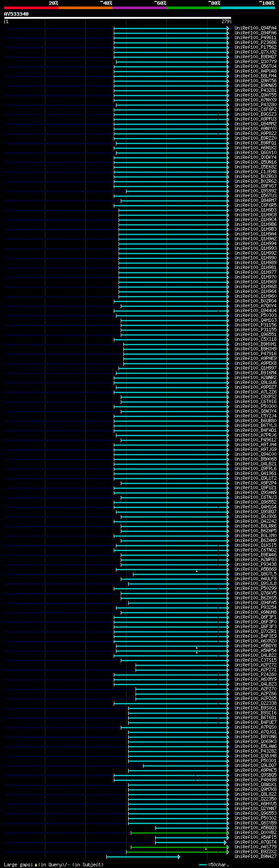Select hit UniRef100_A9PEK8

coord(255,363)
